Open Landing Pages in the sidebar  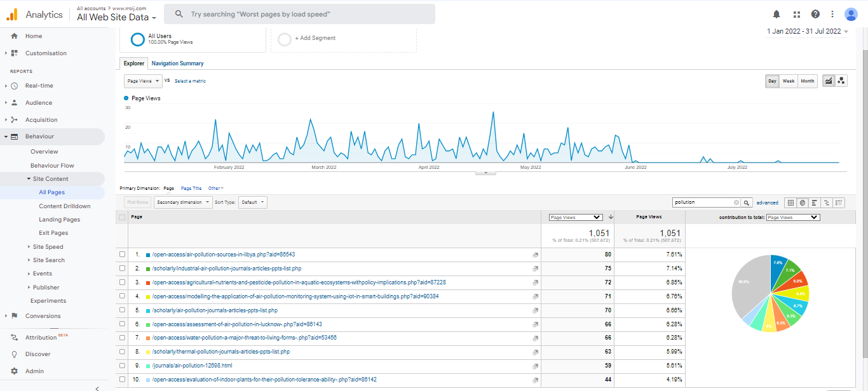[x=59, y=220]
